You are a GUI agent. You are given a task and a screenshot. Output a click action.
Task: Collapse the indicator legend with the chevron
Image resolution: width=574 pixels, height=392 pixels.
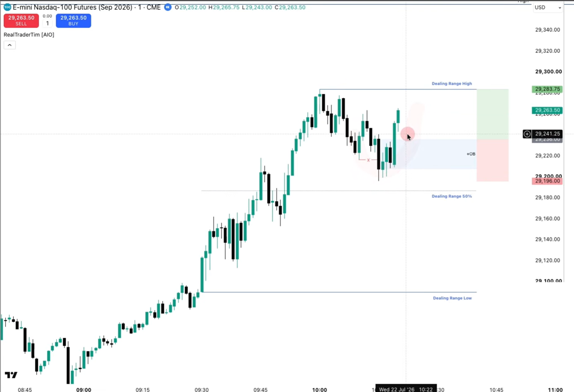tap(9, 45)
